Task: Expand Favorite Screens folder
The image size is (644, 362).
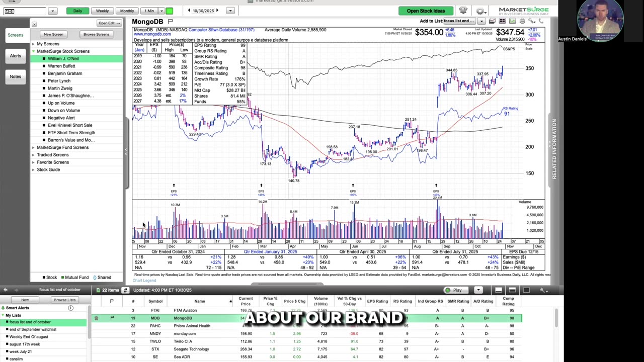Action: coord(33,162)
